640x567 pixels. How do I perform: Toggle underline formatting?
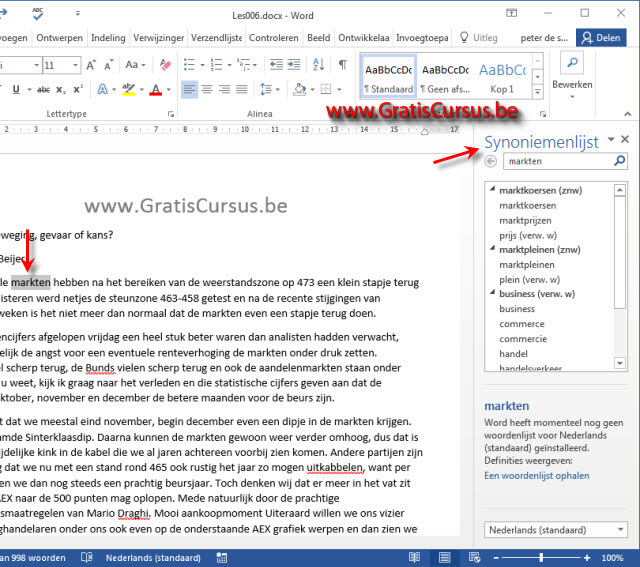click(16, 89)
